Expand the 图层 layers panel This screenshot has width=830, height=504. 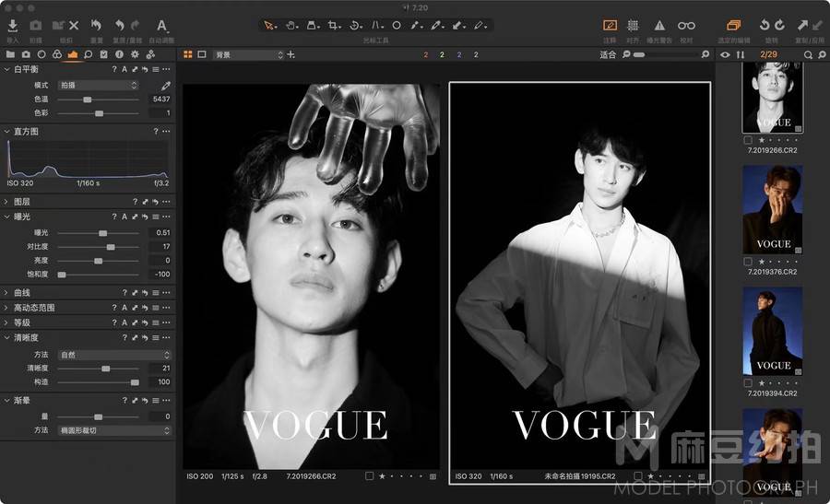[6, 202]
